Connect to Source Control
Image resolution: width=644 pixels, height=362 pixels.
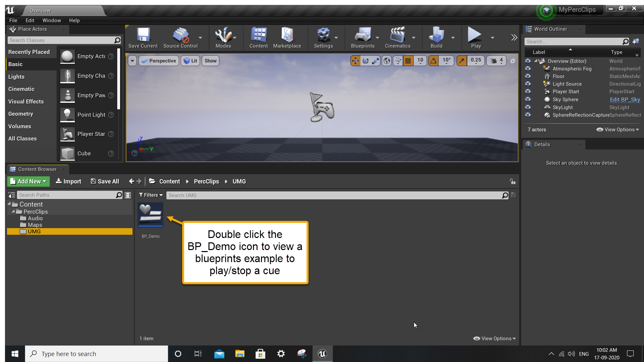pyautogui.click(x=180, y=37)
